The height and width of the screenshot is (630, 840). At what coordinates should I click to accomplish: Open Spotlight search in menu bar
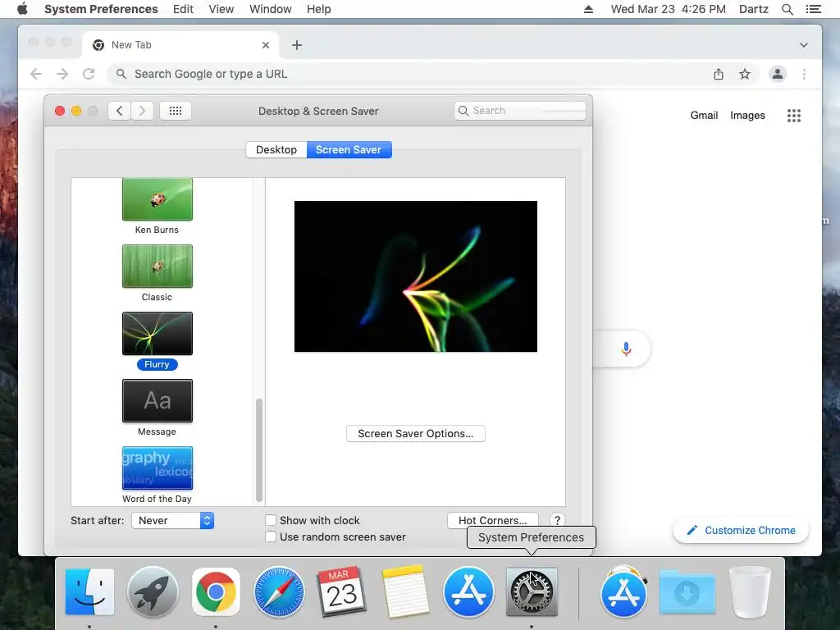click(x=787, y=9)
